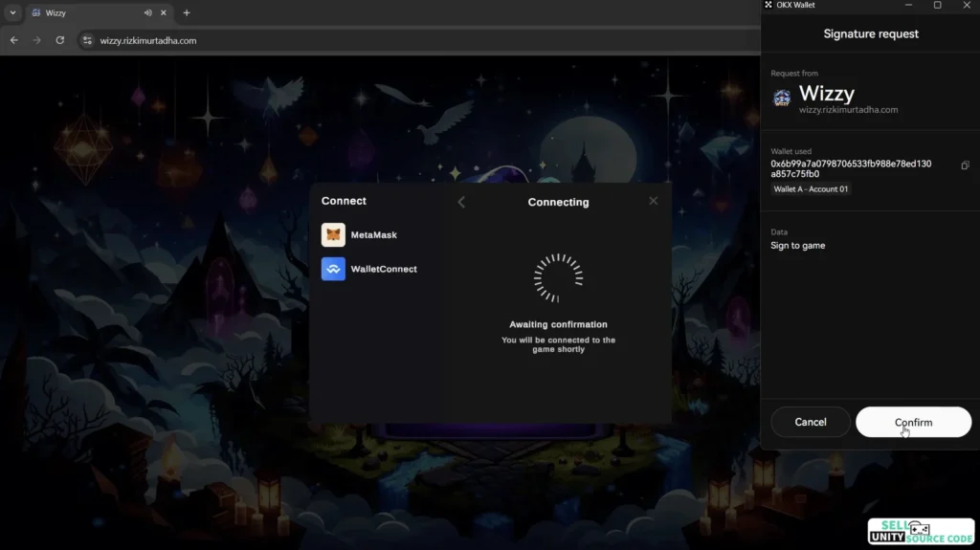Go back to the previous page
This screenshot has height=550, width=980.
(x=14, y=40)
